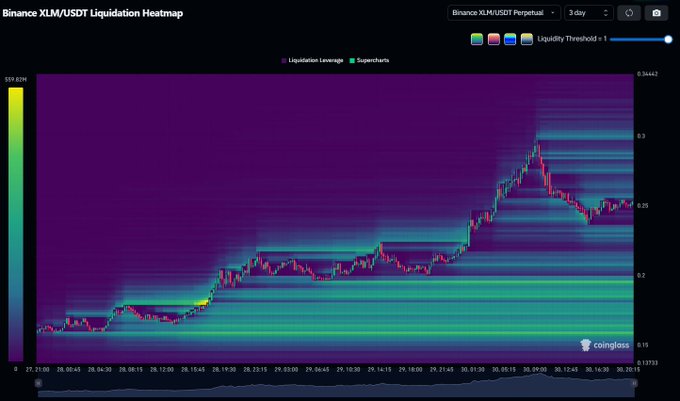
Task: Click the heatmap color scale legend bar
Action: (16, 224)
